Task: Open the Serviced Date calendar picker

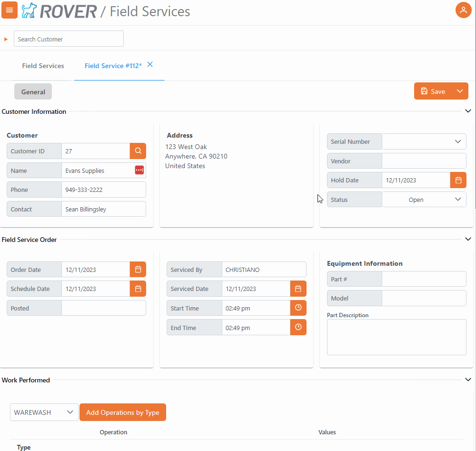Action: 298,289
